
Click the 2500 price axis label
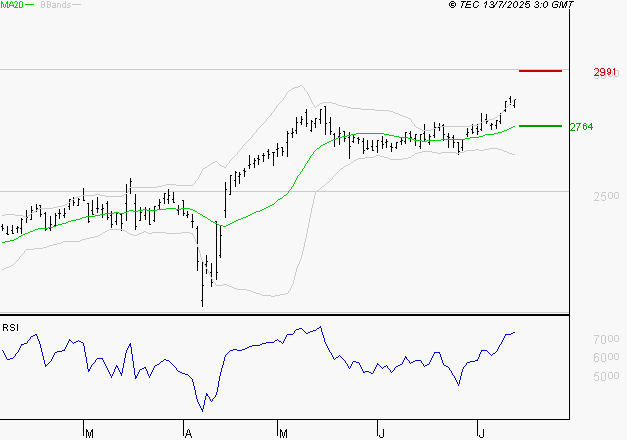pos(606,196)
